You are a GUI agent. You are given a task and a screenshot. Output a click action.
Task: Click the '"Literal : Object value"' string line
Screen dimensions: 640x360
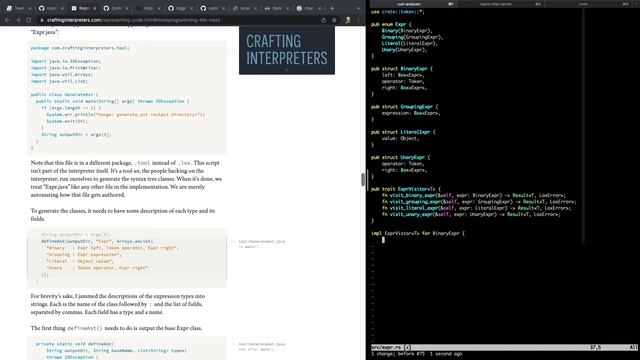pyautogui.click(x=80, y=261)
